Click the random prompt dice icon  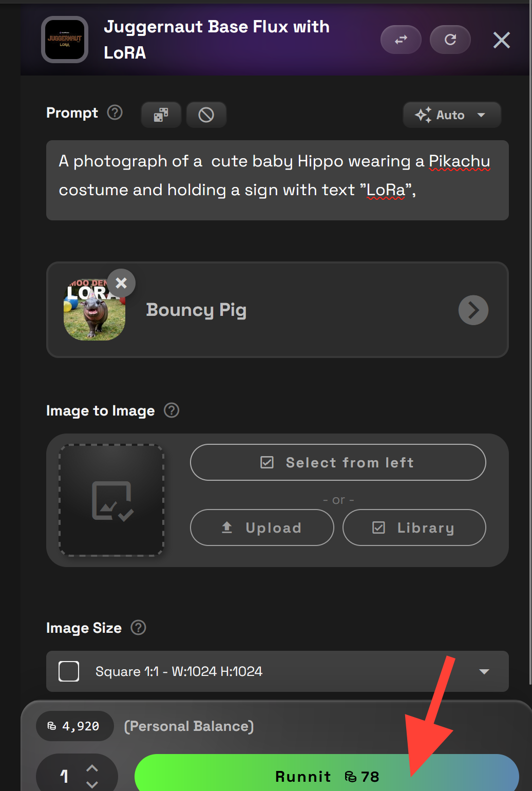(161, 115)
